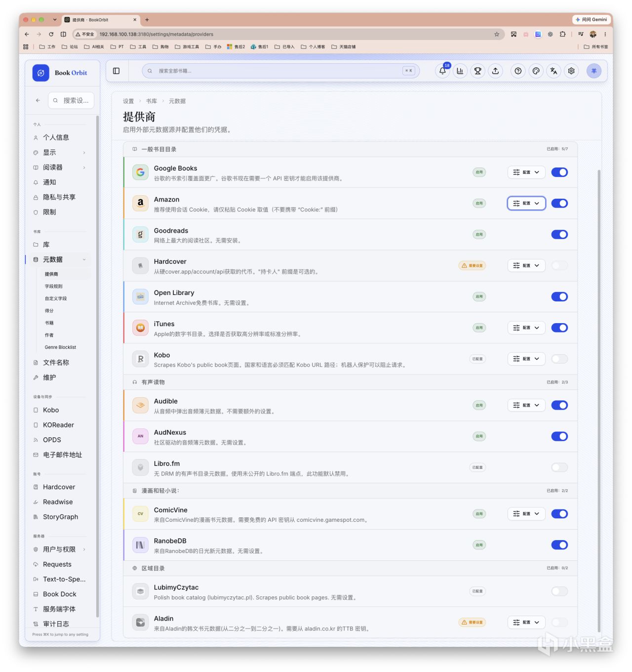Disable the Google Books provider toggle
Viewport: 632px width, 672px height.
pos(559,172)
